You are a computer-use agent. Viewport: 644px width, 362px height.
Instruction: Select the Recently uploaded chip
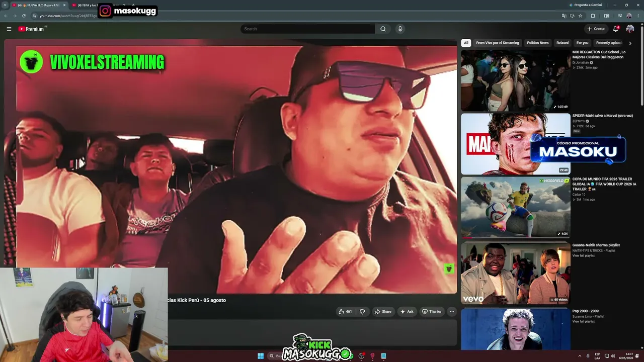pyautogui.click(x=609, y=43)
